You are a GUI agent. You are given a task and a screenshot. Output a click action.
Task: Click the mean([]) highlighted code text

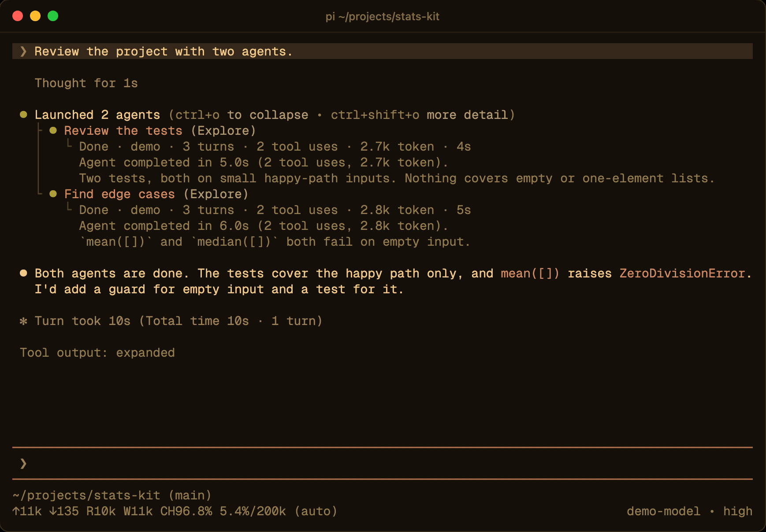(530, 273)
